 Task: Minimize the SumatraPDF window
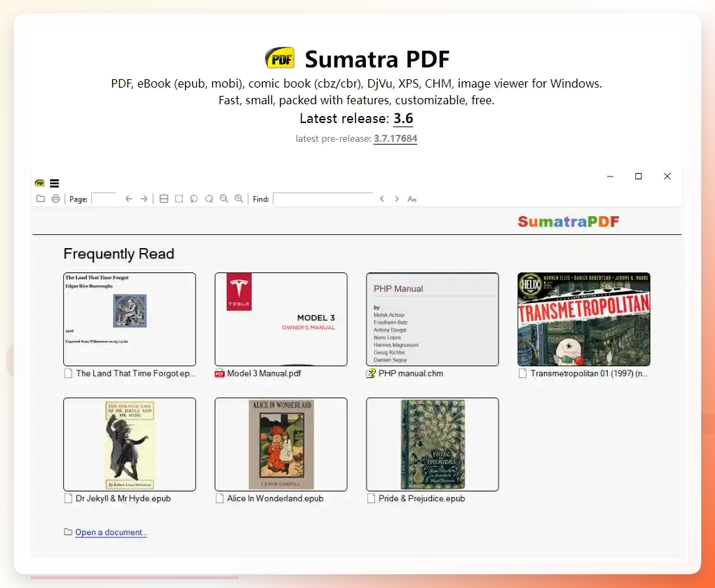[610, 177]
